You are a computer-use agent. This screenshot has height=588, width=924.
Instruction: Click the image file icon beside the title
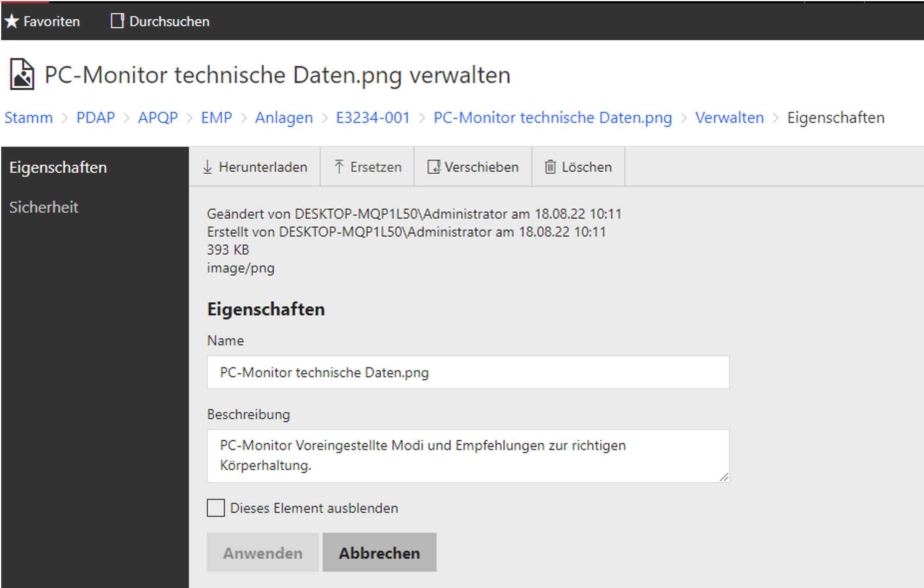[x=22, y=74]
